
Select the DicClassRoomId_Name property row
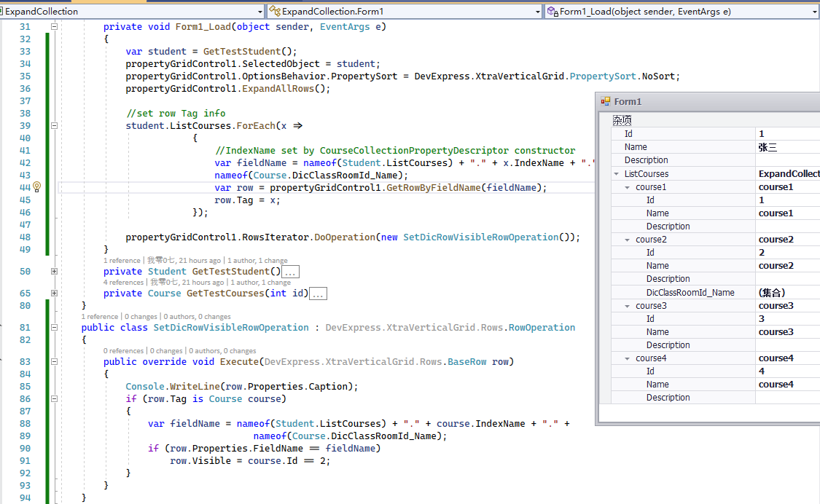click(x=690, y=293)
